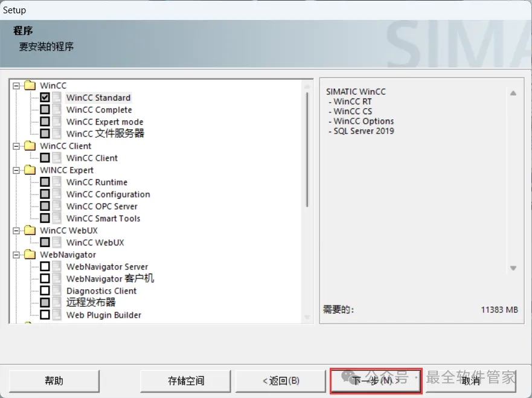Image resolution: width=532 pixels, height=398 pixels.
Task: Select the Diagnostics Client label
Action: coord(101,290)
